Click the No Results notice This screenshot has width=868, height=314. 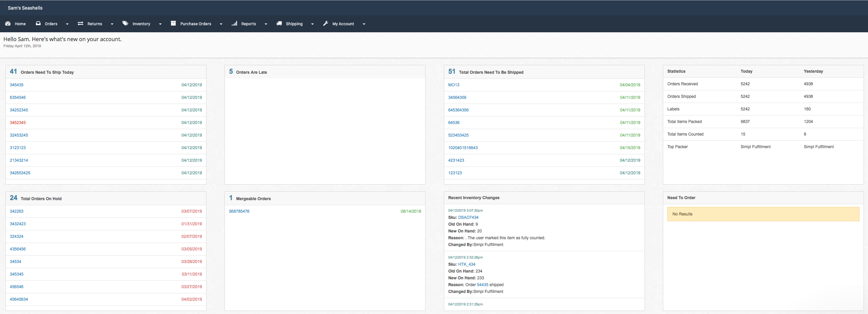click(x=763, y=214)
